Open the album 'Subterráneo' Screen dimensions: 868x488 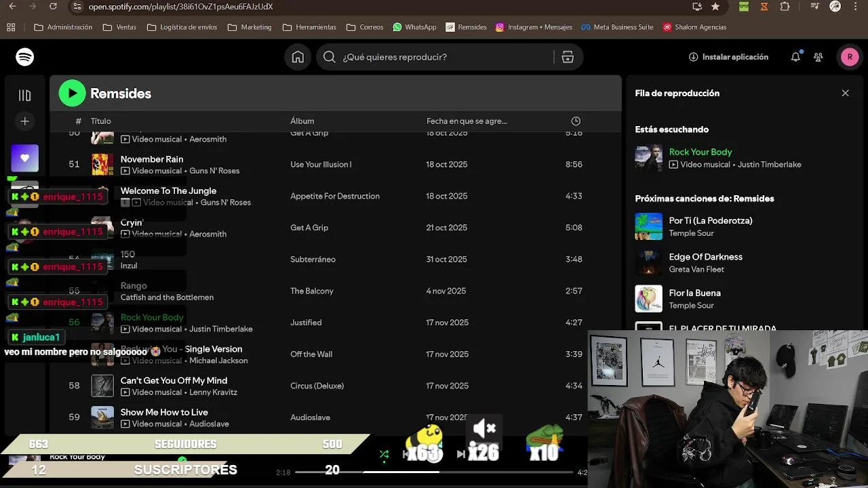(x=313, y=260)
